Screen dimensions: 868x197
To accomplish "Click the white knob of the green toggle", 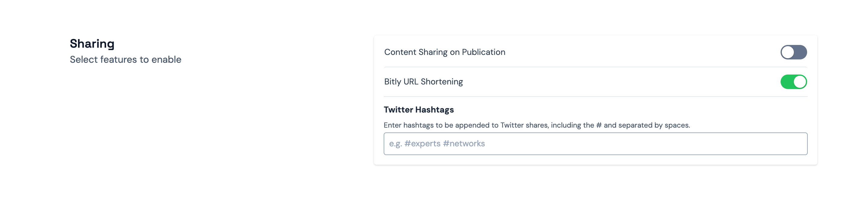I will pos(800,82).
